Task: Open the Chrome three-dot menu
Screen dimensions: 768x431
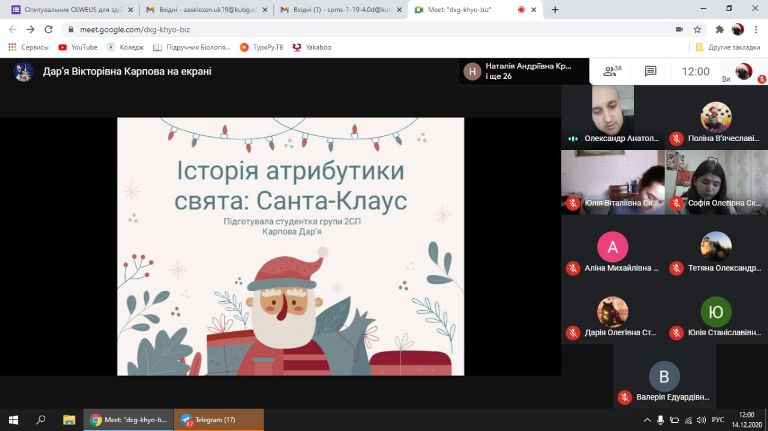Action: 756,29
